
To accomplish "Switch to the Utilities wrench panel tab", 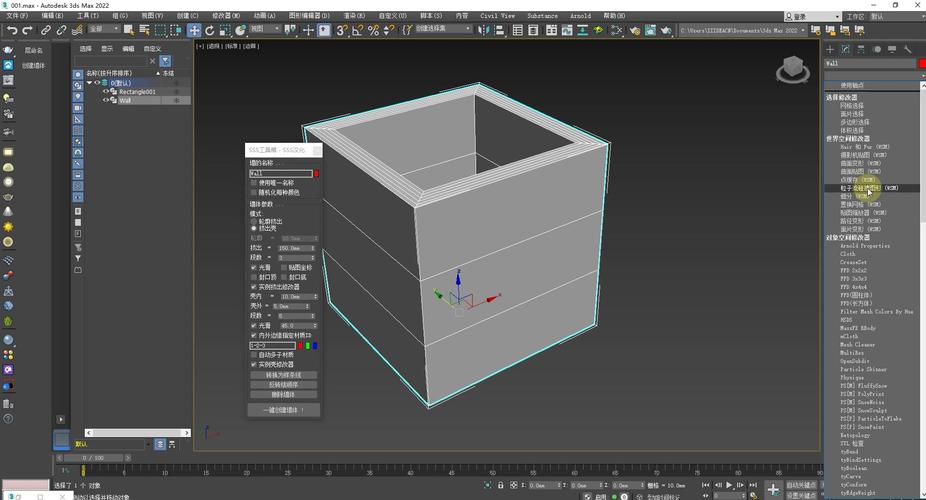I will point(908,50).
